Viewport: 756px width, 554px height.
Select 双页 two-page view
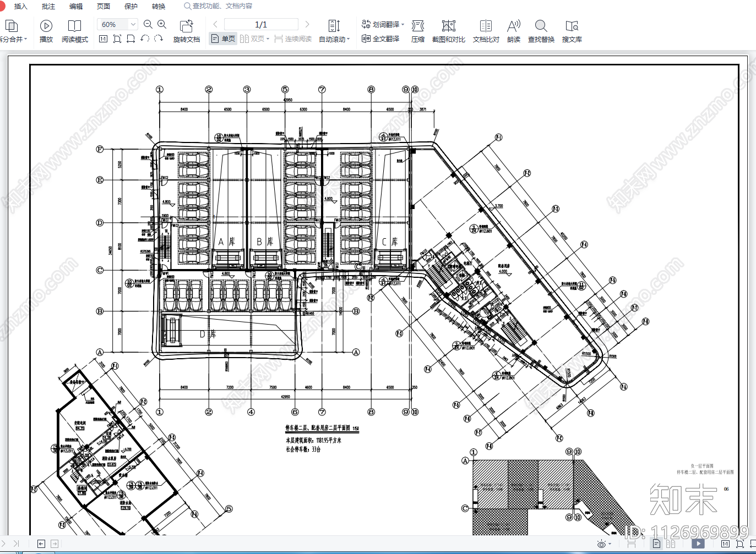coord(252,39)
